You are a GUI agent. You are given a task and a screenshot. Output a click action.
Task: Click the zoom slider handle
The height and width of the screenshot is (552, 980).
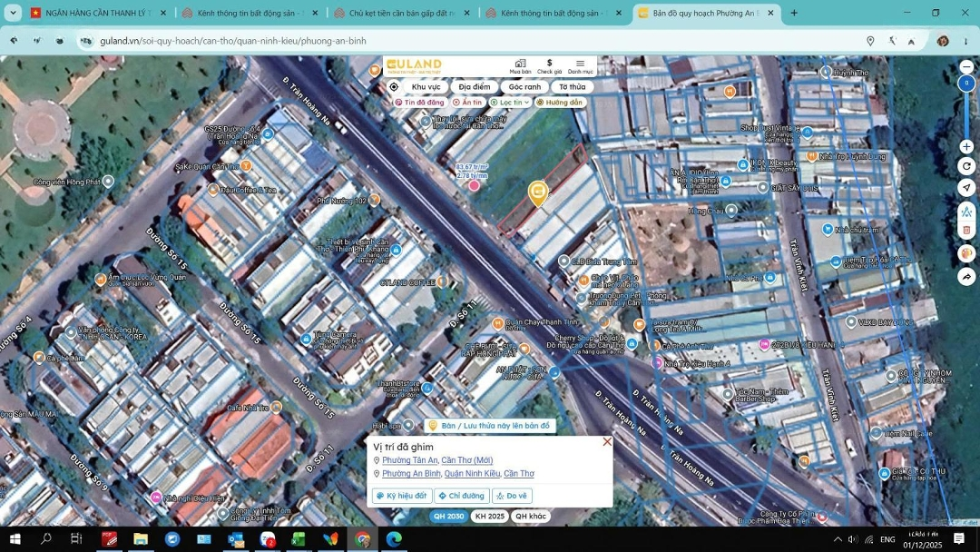pyautogui.click(x=966, y=84)
